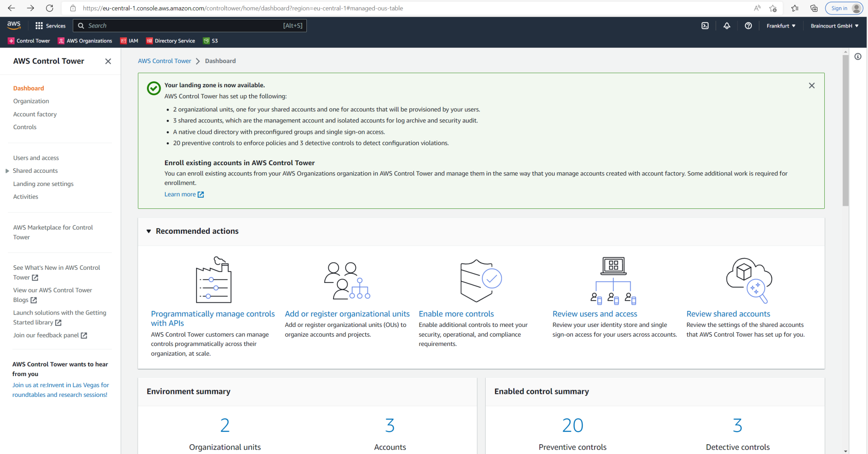Image resolution: width=868 pixels, height=454 pixels.
Task: Select Dashboard in the side navigation
Action: [28, 88]
